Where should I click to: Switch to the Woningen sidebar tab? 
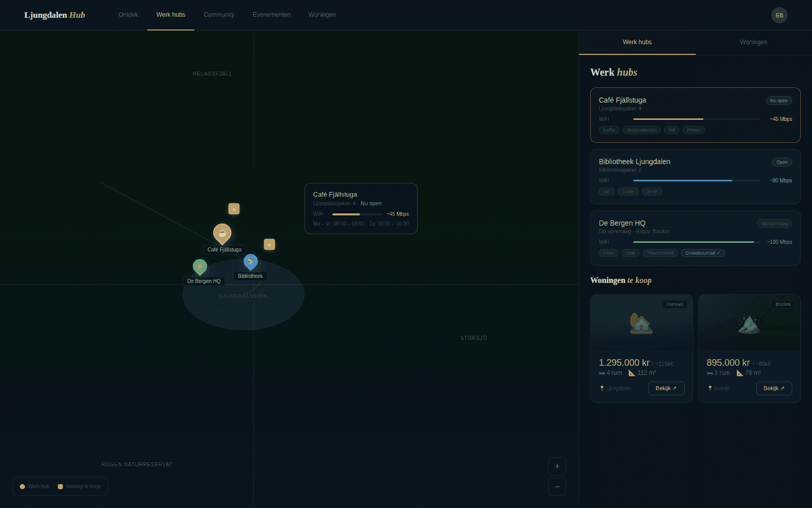pyautogui.click(x=753, y=42)
